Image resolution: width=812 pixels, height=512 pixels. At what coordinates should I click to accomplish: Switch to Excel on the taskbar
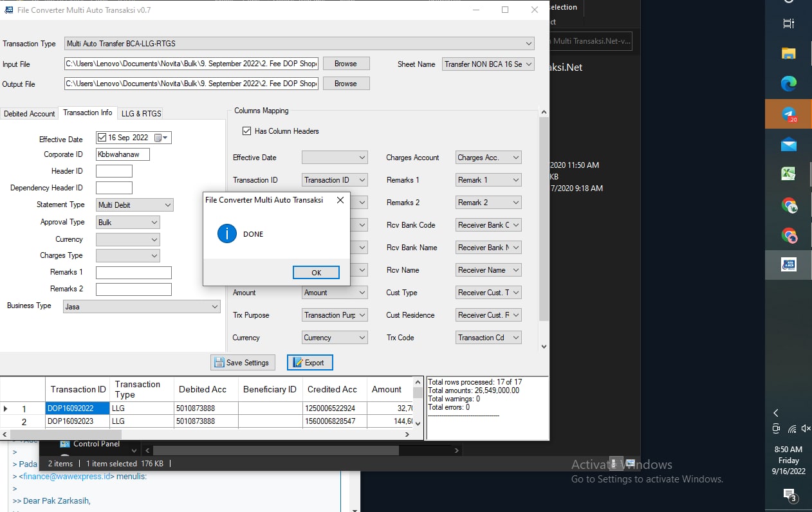[x=789, y=174]
